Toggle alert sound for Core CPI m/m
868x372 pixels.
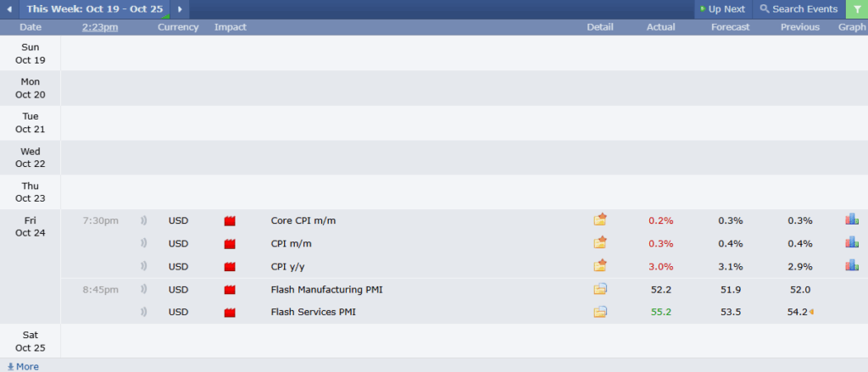click(144, 220)
